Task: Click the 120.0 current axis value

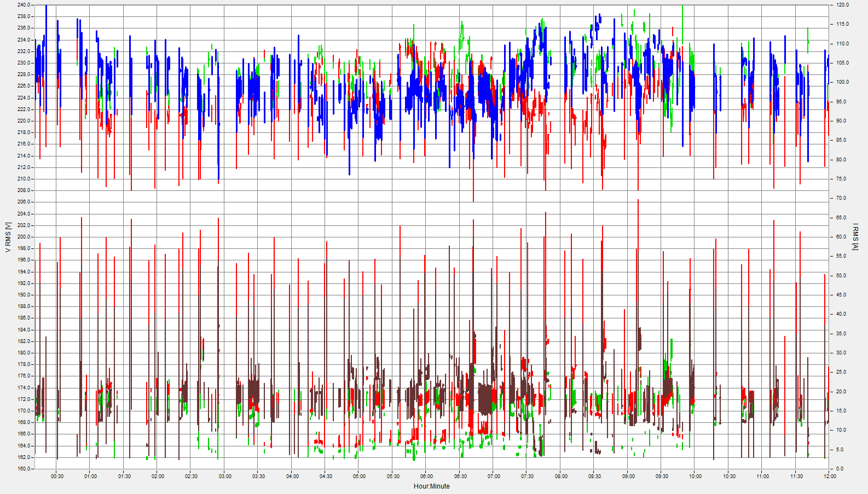Action: 843,5
